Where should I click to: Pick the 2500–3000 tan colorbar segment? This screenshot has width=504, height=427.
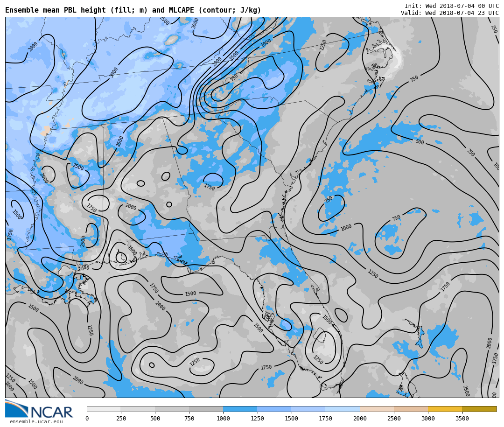coord(411,409)
